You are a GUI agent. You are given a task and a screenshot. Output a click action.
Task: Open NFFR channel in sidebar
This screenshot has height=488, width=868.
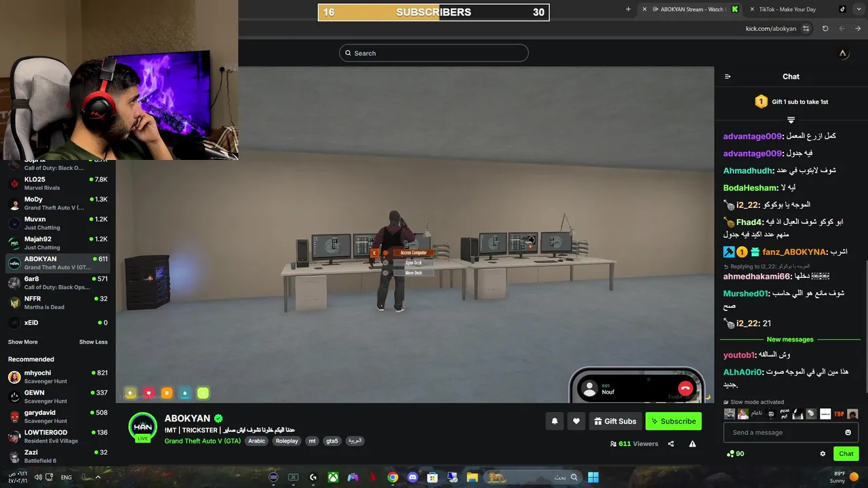58,302
